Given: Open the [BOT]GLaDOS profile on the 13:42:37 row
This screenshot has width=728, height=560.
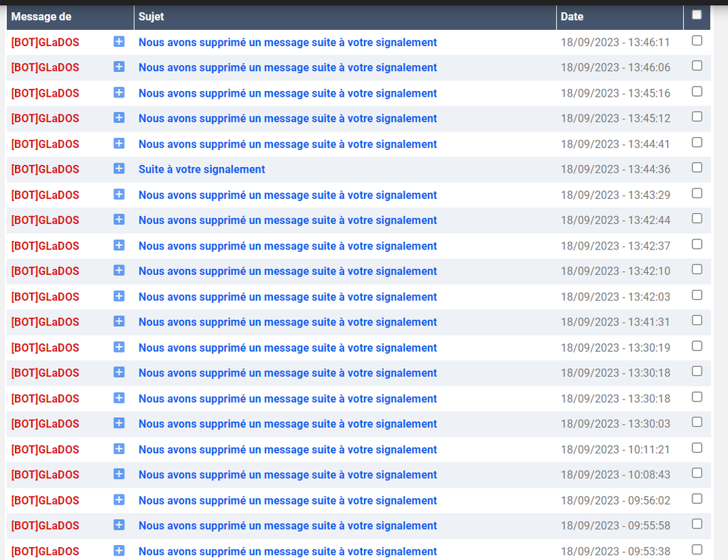Looking at the screenshot, I should (45, 246).
